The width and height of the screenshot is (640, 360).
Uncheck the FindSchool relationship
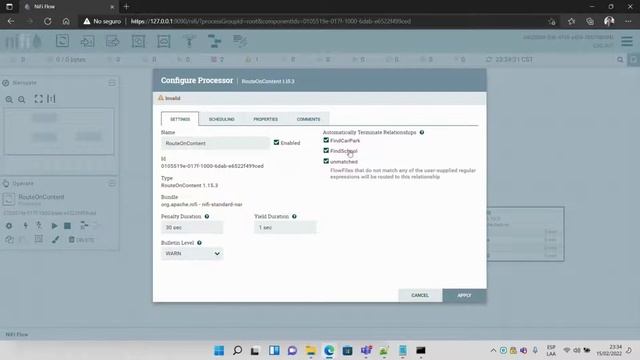click(326, 151)
